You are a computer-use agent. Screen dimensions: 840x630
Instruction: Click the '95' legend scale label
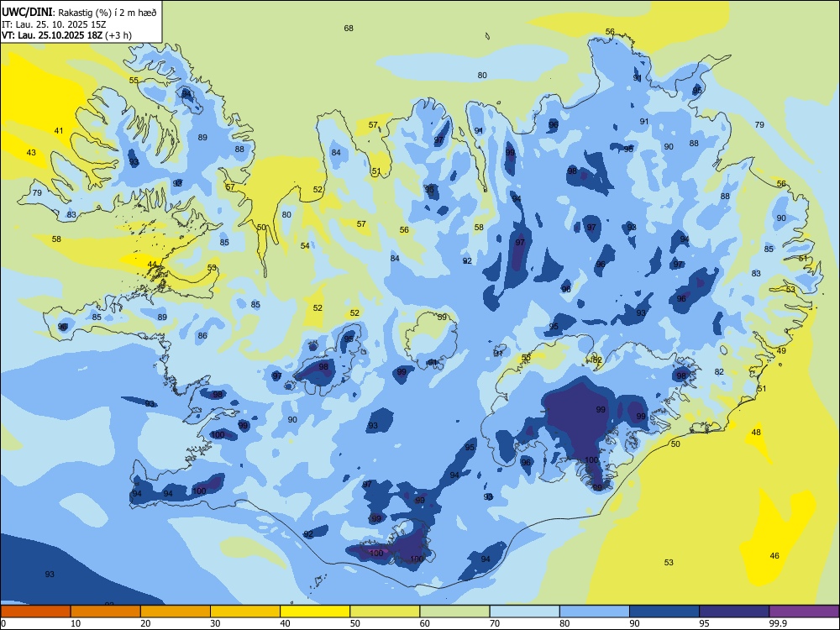tap(705, 623)
